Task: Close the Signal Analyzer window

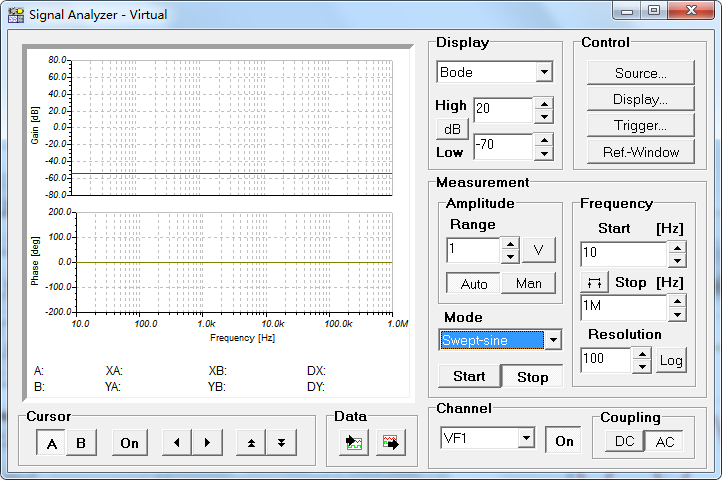Action: tap(691, 11)
